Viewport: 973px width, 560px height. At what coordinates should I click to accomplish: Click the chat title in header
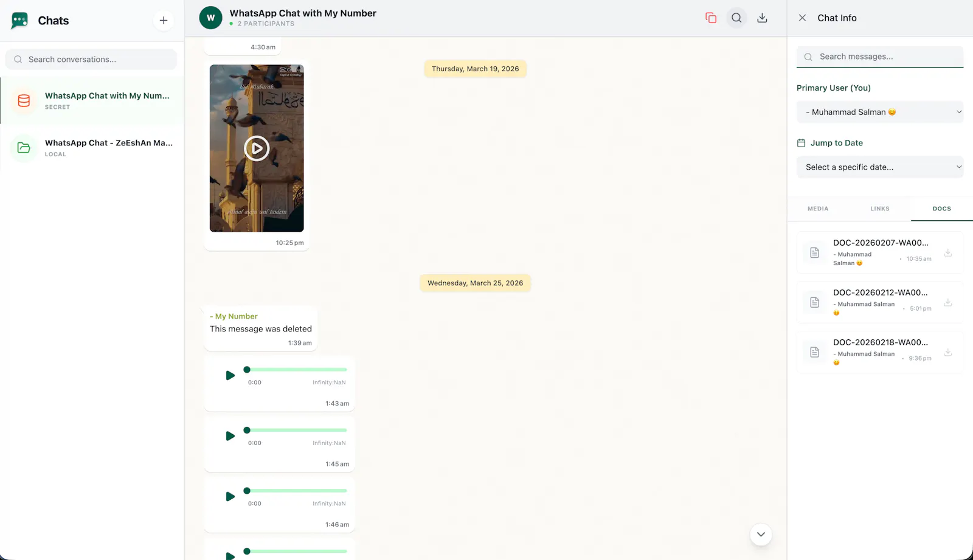(303, 13)
